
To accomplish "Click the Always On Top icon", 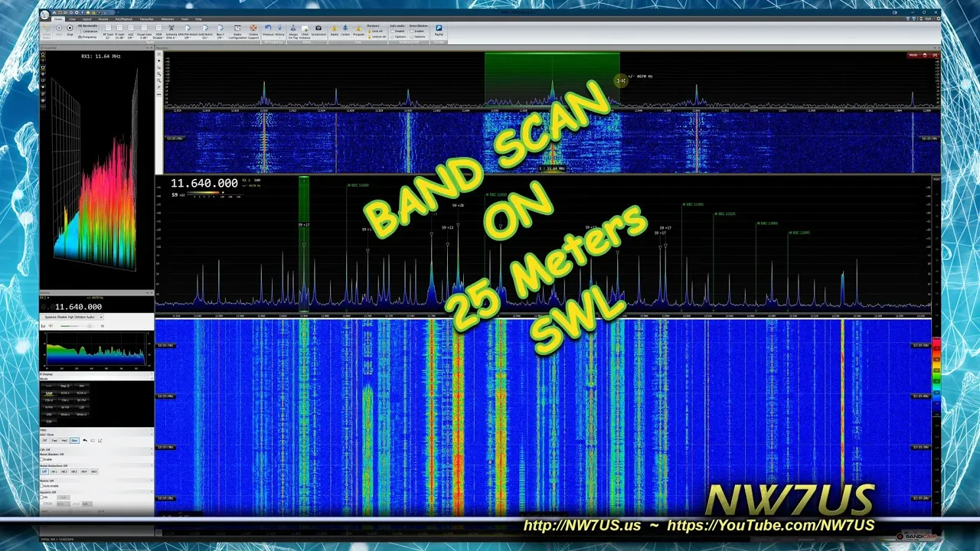I will pyautogui.click(x=292, y=30).
